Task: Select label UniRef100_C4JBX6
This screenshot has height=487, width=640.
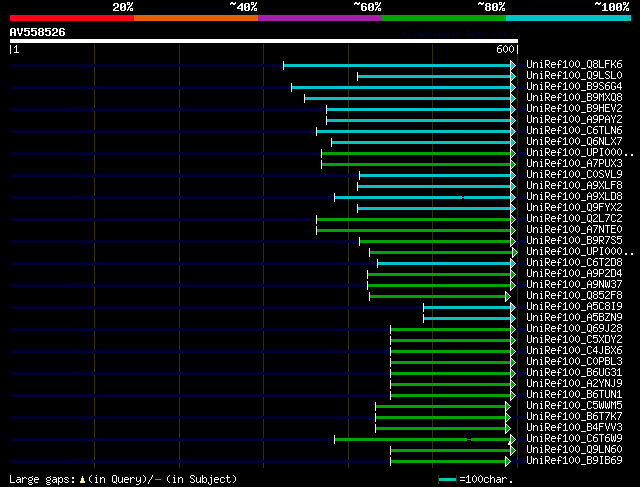Action: coord(574,351)
